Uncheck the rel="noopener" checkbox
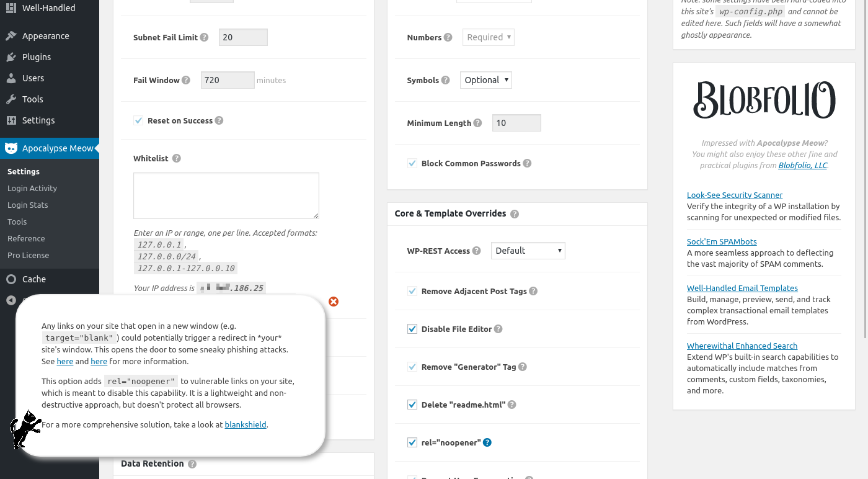The height and width of the screenshot is (479, 868). tap(412, 442)
